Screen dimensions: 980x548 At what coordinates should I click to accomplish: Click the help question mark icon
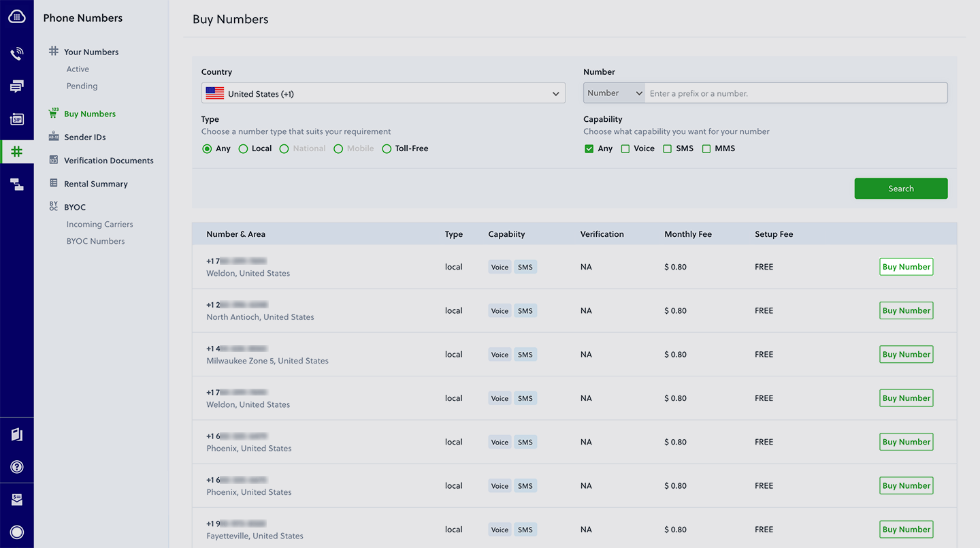[17, 467]
